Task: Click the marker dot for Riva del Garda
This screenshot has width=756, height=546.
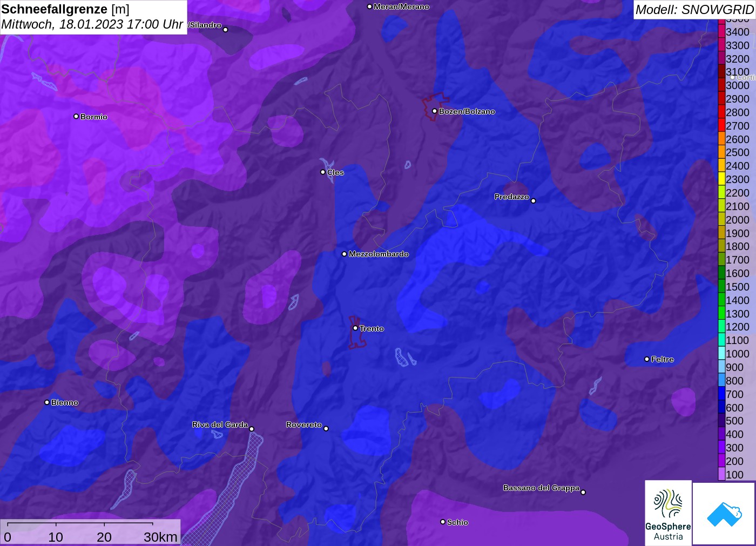Action: pyautogui.click(x=252, y=429)
